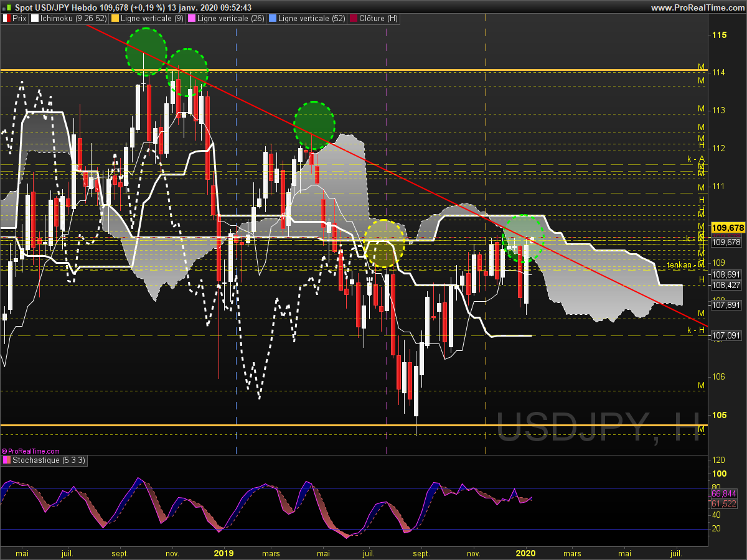Open the Prix legend item
This screenshot has width=747, height=560.
tap(14, 19)
